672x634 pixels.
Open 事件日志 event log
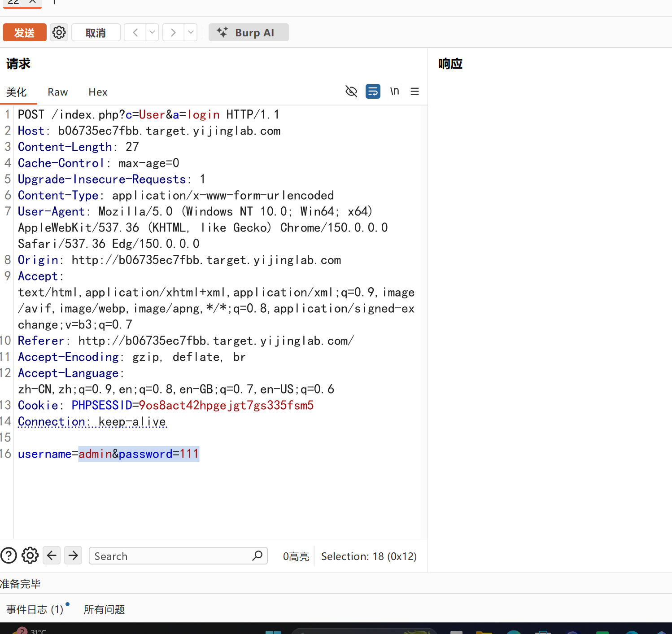[x=35, y=609]
